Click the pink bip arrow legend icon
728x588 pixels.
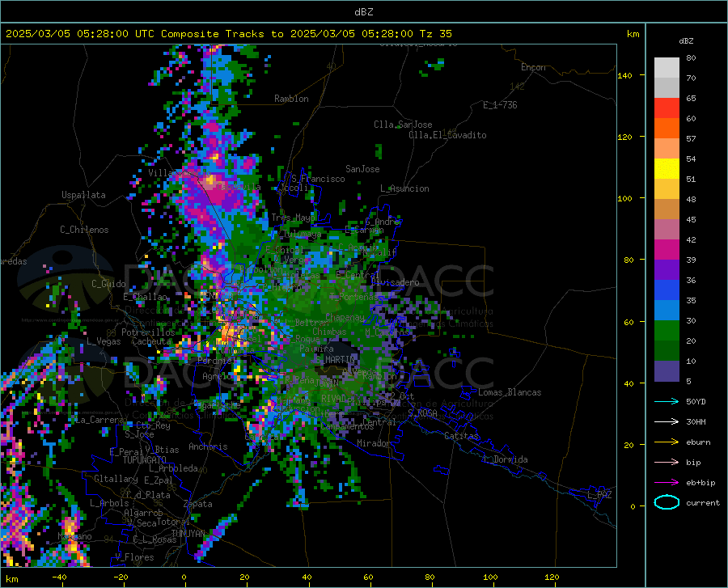tap(667, 463)
